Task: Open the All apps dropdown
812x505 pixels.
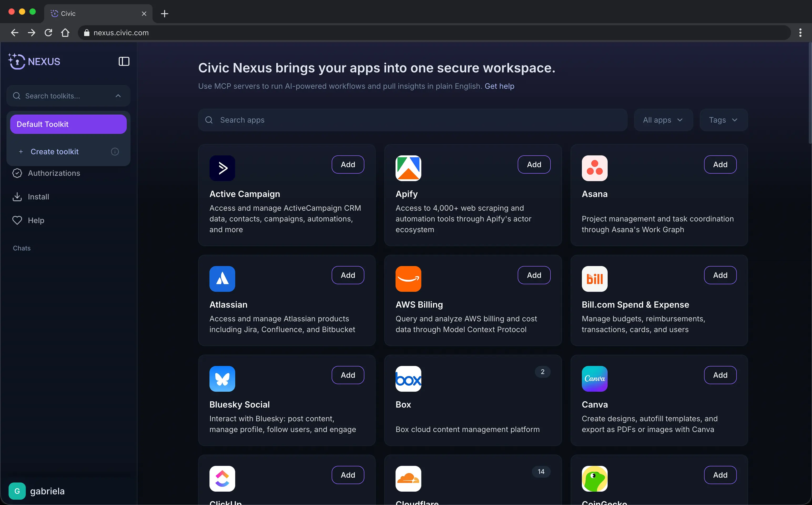Action: (663, 120)
